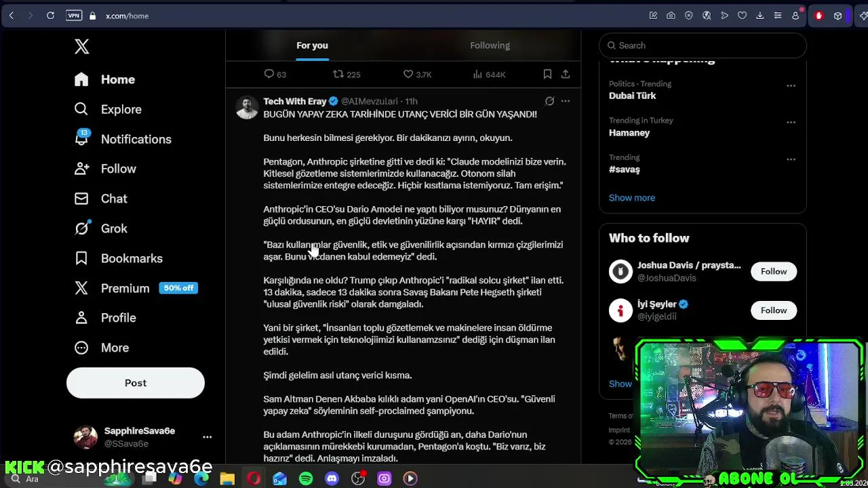The height and width of the screenshot is (488, 868).
Task: Open more options for #savaş trend
Action: (791, 159)
